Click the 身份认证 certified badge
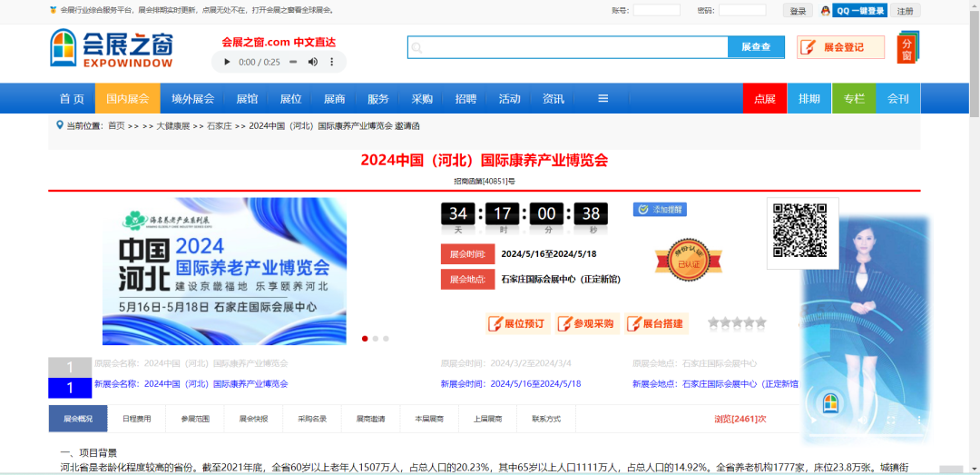The width and height of the screenshot is (980, 475). pyautogui.click(x=681, y=260)
